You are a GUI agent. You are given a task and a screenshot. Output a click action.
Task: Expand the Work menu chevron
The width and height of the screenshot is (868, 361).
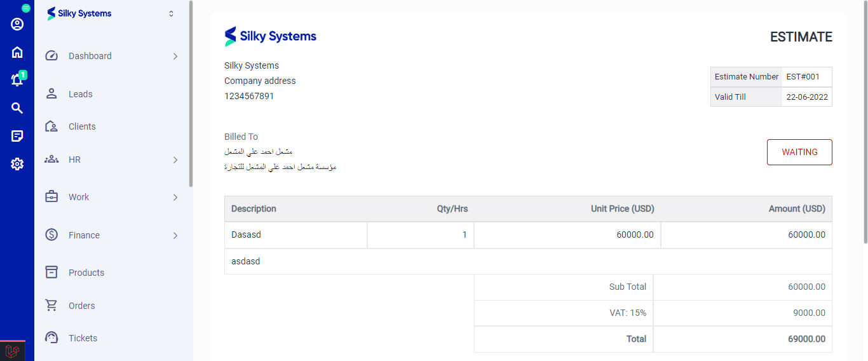click(175, 198)
